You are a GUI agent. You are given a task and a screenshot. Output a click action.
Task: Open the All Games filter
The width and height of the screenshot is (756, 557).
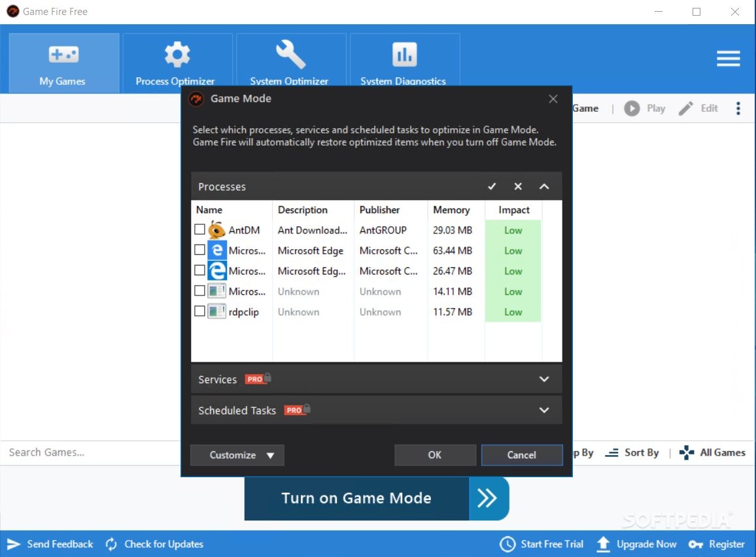coord(712,452)
